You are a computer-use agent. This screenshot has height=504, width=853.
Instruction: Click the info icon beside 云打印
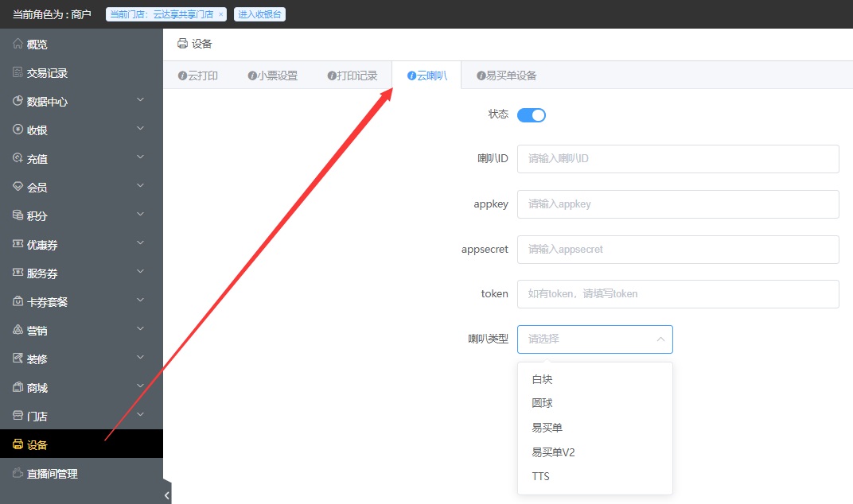183,76
